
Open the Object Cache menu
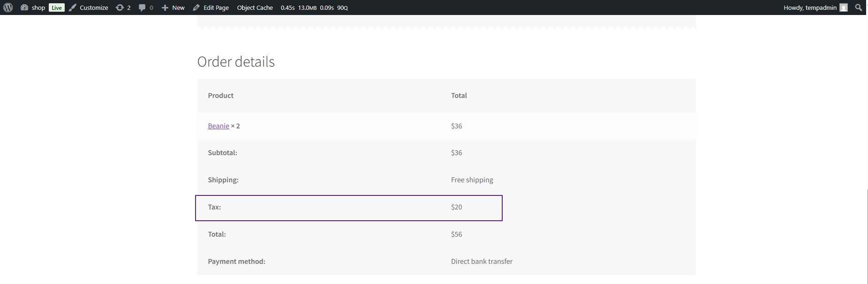[x=255, y=7]
